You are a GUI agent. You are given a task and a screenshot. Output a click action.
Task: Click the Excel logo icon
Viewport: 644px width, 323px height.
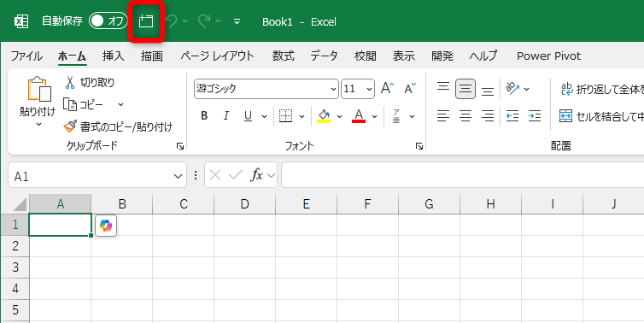point(21,21)
